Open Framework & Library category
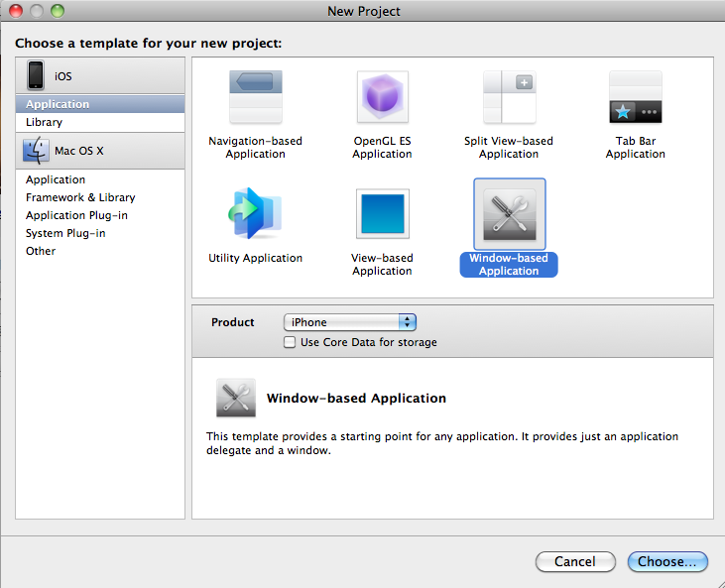Screen dimensions: 725x588 100,197
